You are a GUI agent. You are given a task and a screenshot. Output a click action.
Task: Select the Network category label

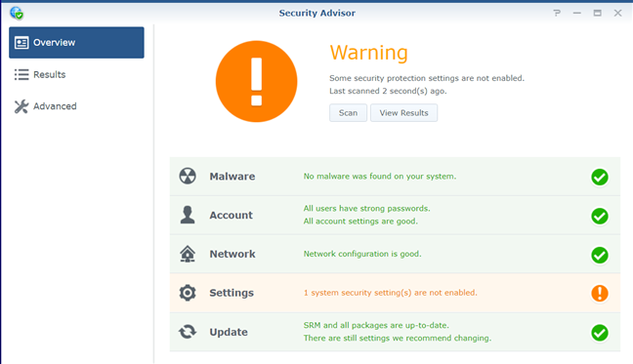(232, 254)
